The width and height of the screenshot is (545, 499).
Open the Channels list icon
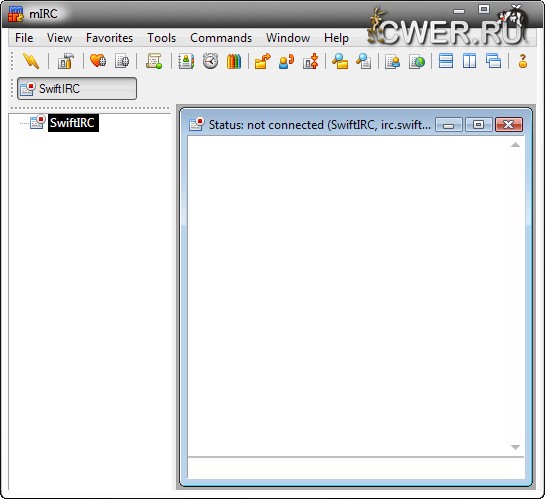point(122,61)
